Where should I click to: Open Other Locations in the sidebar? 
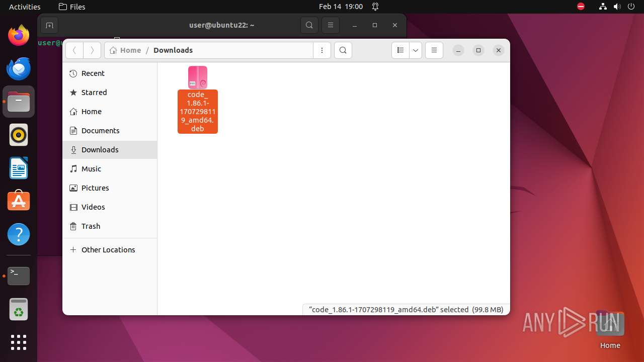pos(110,250)
